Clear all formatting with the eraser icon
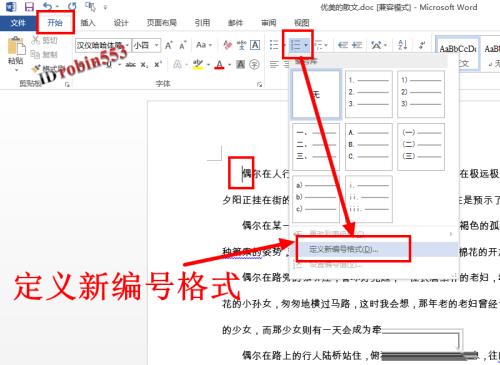The width and height of the screenshot is (500, 365). pyautogui.click(x=228, y=45)
